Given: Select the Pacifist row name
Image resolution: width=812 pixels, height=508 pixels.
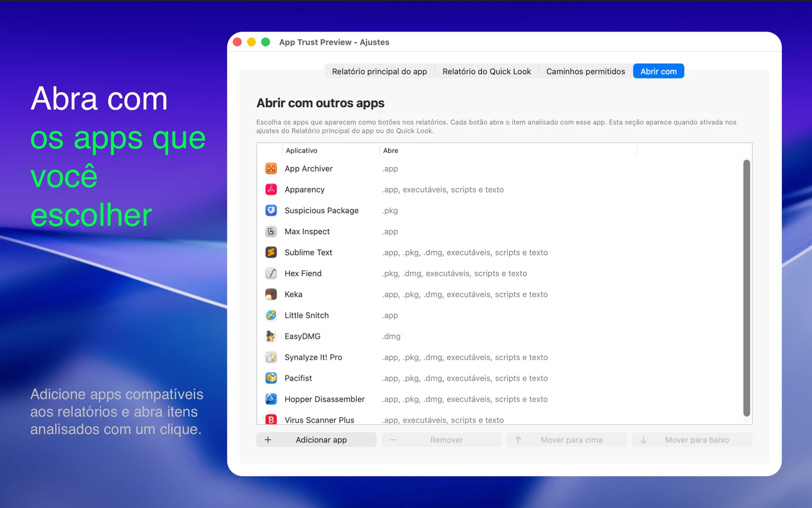Looking at the screenshot, I should tap(298, 378).
